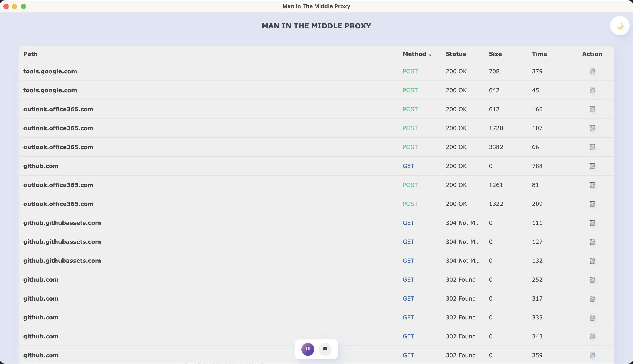Sort requests by Path column header

point(31,54)
